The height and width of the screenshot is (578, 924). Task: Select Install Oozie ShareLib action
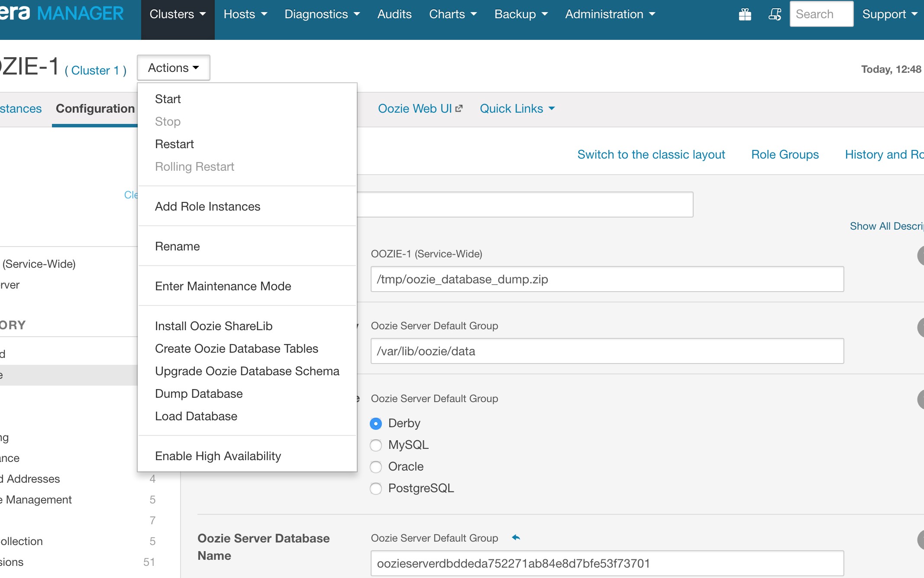[213, 326]
